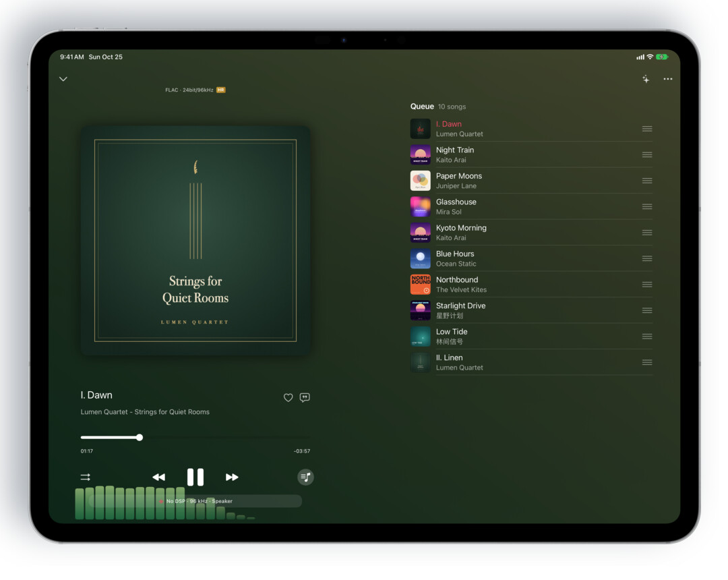The width and height of the screenshot is (728, 580).
Task: Click the Paper Moons reorder handle
Action: pos(647,181)
